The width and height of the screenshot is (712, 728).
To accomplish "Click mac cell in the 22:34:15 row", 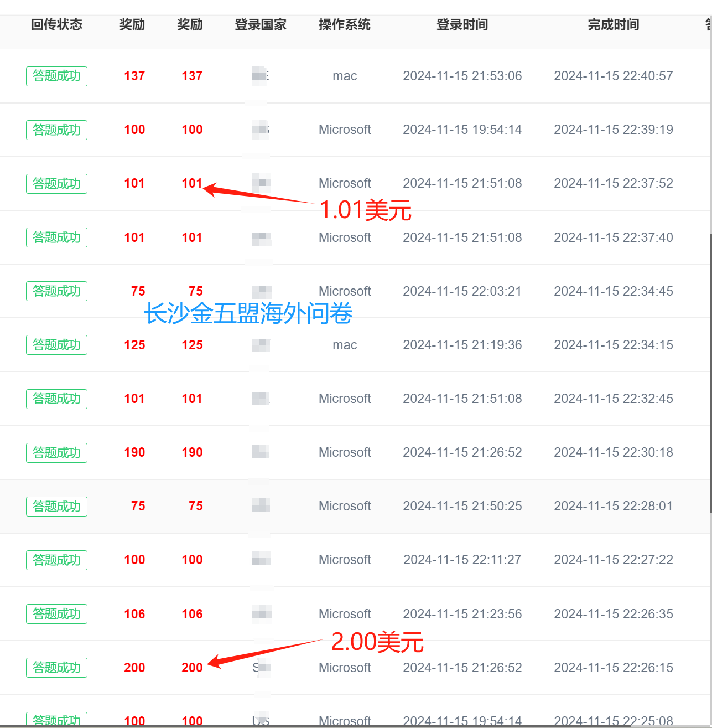I will (345, 345).
